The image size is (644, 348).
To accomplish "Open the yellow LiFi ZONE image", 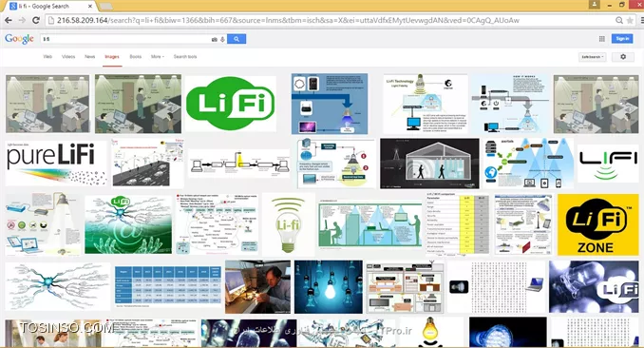I will [598, 224].
